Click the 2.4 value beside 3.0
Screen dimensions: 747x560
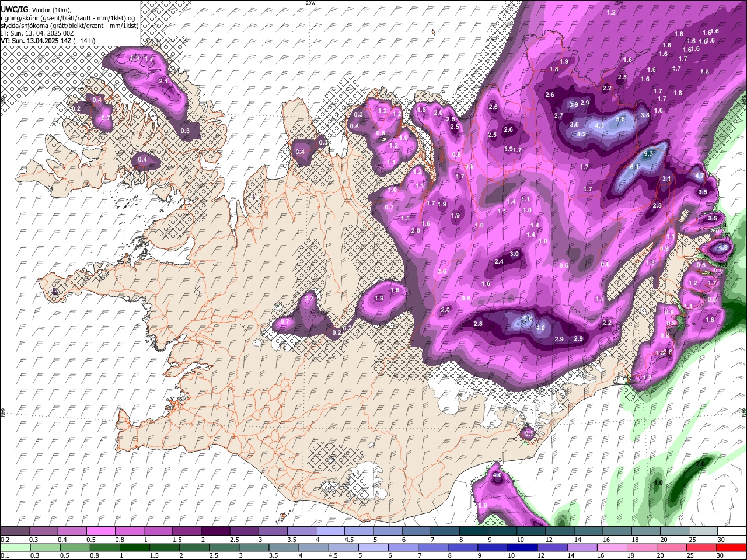[499, 262]
